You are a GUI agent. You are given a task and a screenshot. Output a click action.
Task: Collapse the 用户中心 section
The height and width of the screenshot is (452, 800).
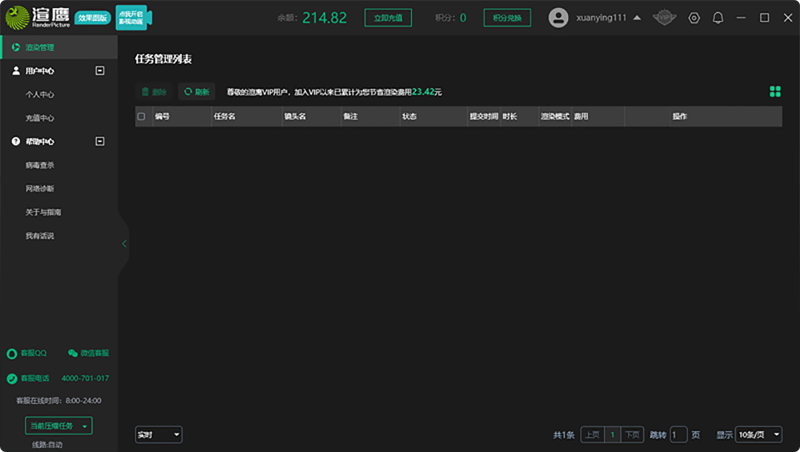(x=99, y=71)
